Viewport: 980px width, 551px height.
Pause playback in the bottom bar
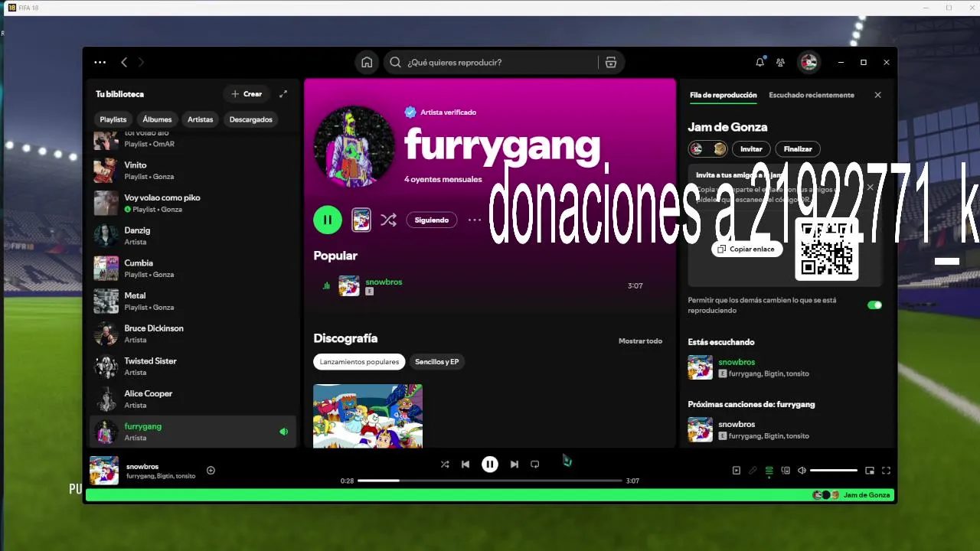[x=490, y=464]
